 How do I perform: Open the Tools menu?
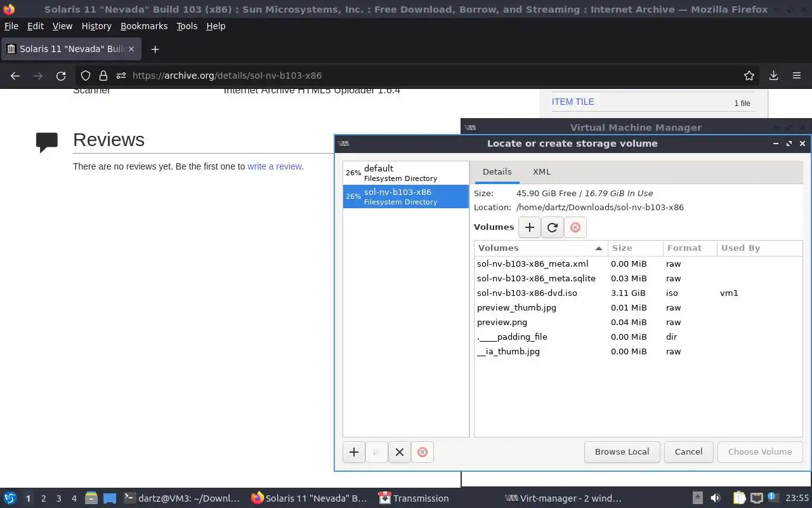187,26
